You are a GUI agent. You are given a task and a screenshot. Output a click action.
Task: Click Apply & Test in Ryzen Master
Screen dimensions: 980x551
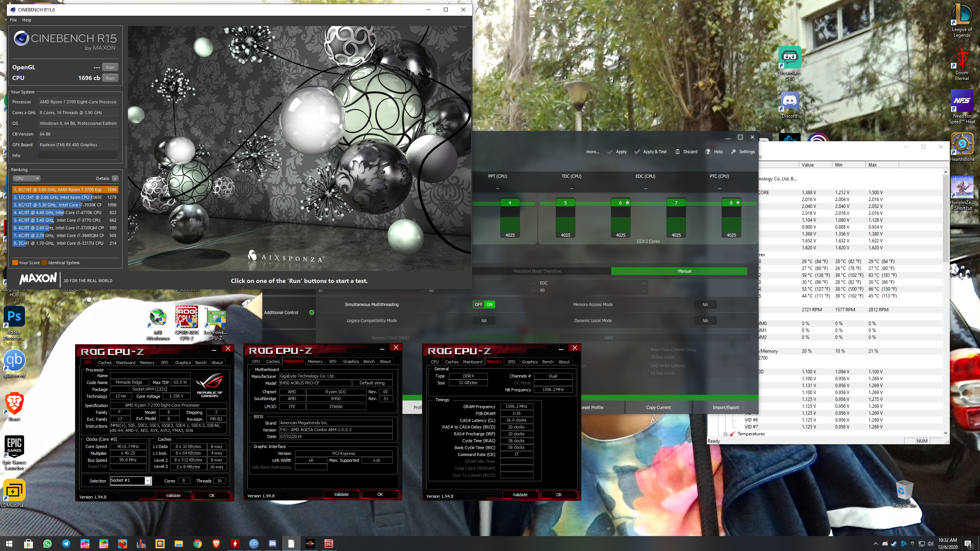(651, 152)
